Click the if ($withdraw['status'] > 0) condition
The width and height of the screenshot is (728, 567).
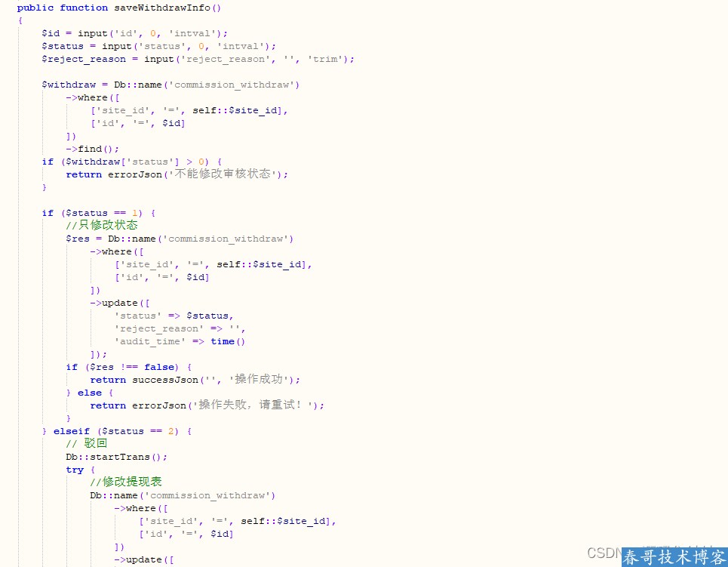coord(132,162)
